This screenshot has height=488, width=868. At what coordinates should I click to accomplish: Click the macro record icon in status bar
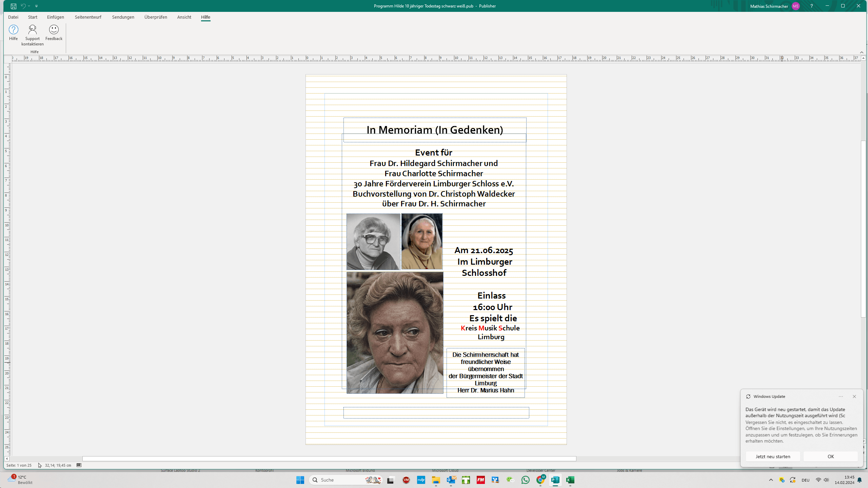click(x=79, y=465)
